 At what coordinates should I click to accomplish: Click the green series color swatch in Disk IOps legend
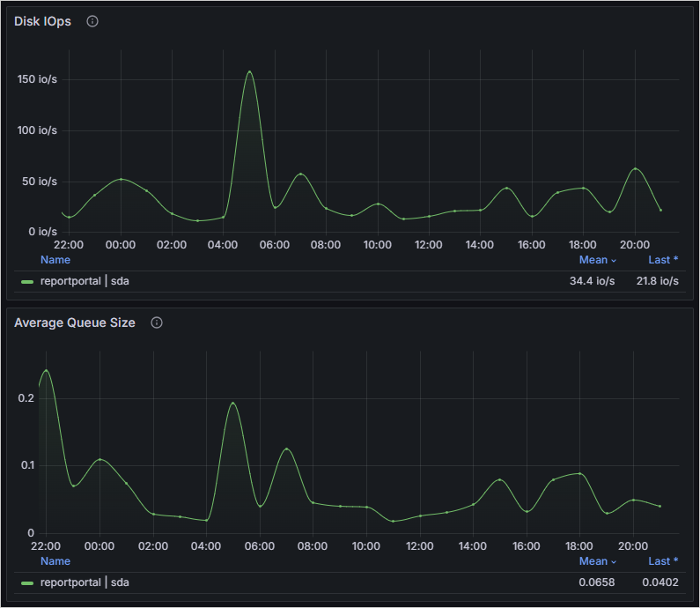pos(27,281)
